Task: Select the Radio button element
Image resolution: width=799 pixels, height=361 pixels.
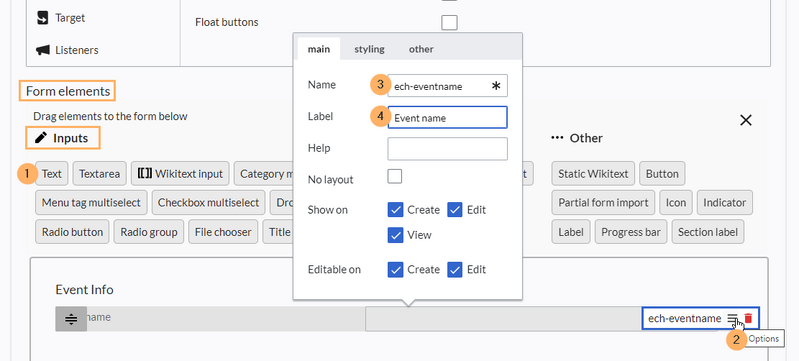Action: [x=72, y=232]
